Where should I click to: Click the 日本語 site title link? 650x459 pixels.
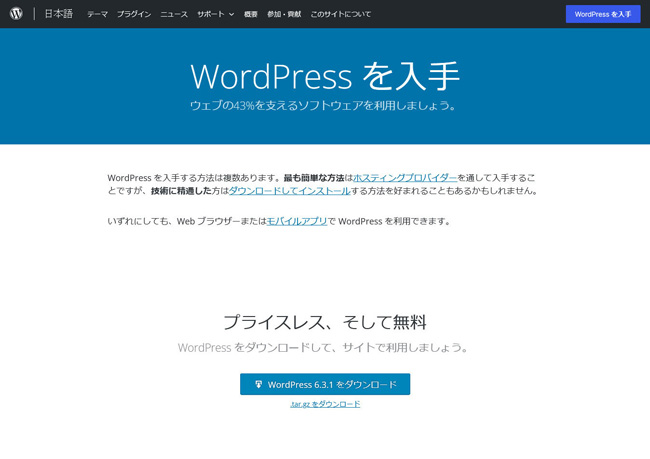click(x=58, y=14)
